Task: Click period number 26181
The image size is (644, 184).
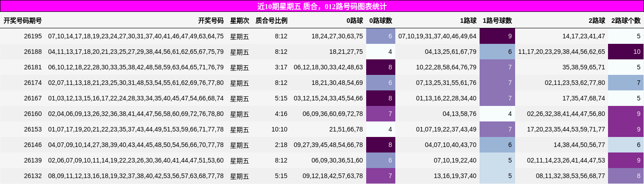Action: coord(33,67)
